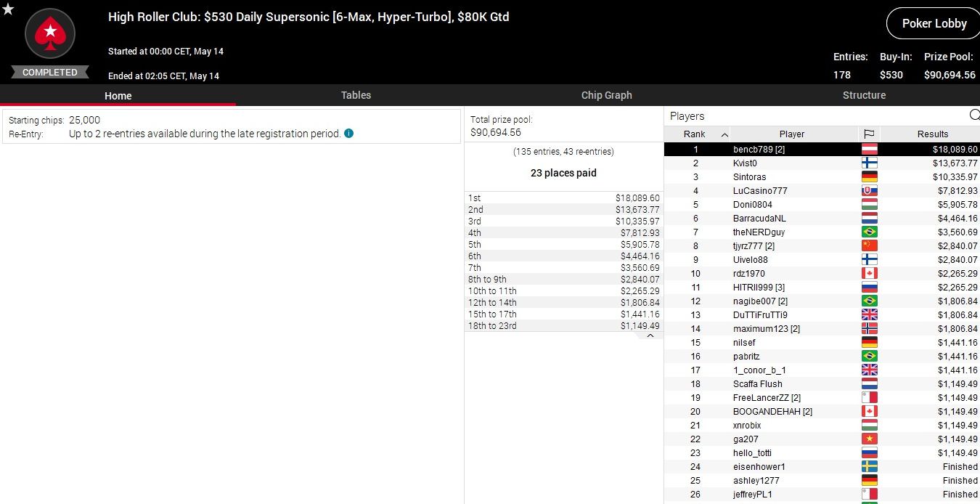Image resolution: width=980 pixels, height=504 pixels.
Task: Sort by the Results column header
Action: 932,134
